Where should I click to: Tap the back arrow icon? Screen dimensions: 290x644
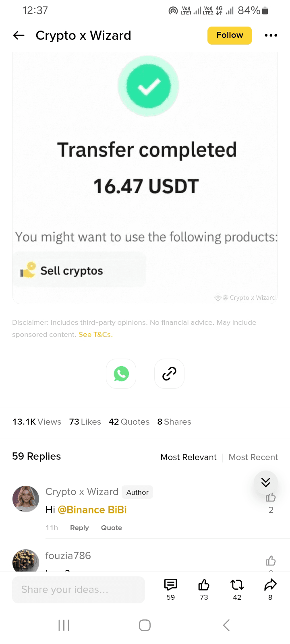click(x=19, y=35)
